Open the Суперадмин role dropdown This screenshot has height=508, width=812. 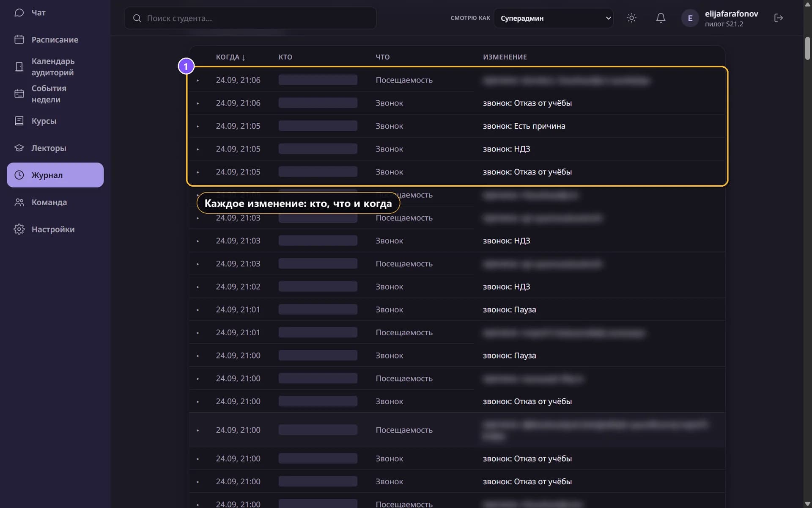(x=553, y=18)
